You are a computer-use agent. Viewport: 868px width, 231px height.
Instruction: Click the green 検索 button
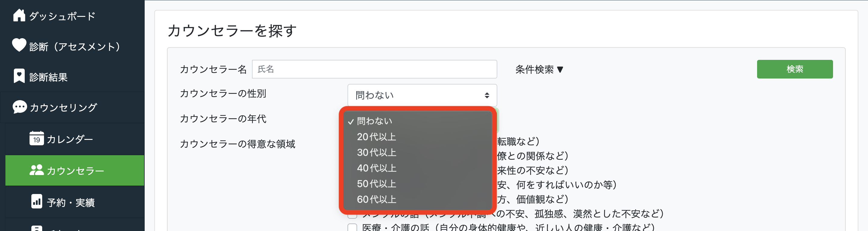(x=794, y=69)
